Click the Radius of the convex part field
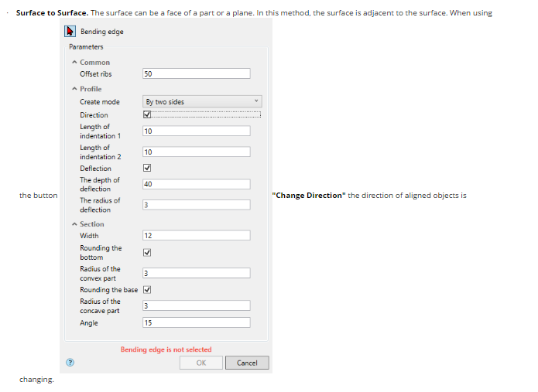This screenshot has height=392, width=538. pyautogui.click(x=196, y=273)
